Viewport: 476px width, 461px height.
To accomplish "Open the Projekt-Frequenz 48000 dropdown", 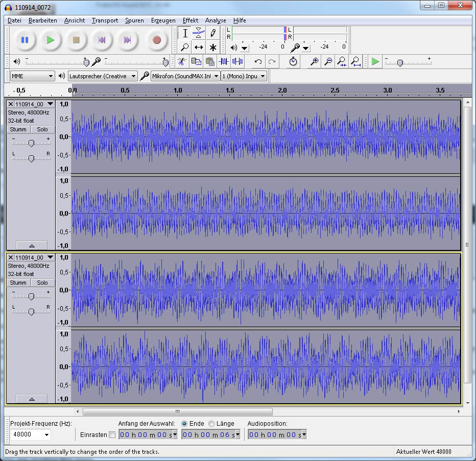I will point(31,434).
